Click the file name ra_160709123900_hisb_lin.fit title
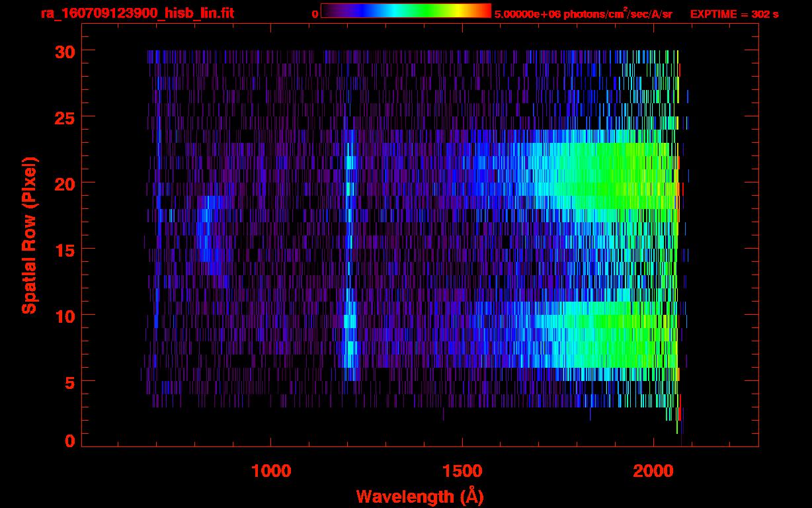812x508 pixels. [x=137, y=13]
